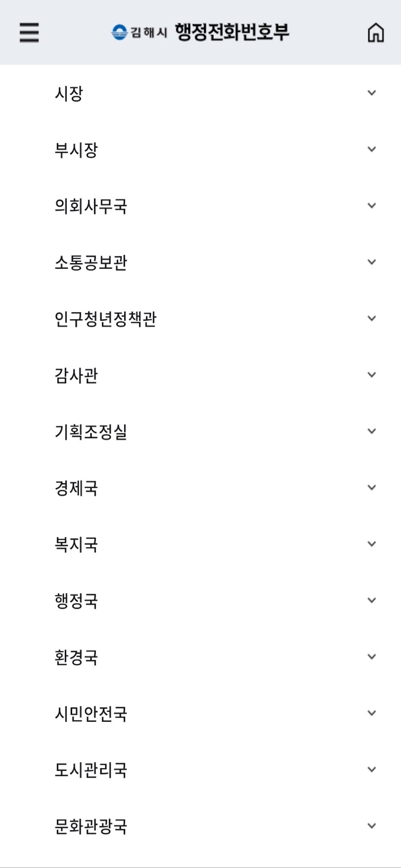This screenshot has height=868, width=401.
Task: Open the 시민안전국 department entry
Action: [200, 713]
